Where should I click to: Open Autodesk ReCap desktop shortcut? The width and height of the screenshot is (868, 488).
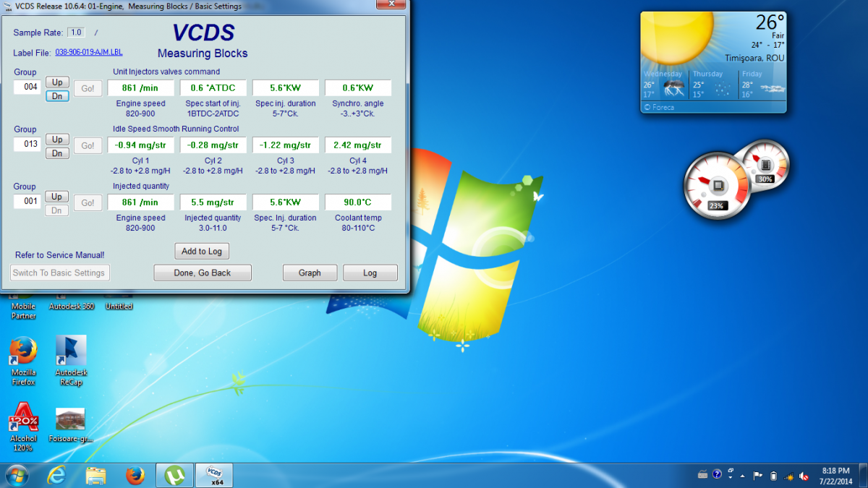point(71,361)
